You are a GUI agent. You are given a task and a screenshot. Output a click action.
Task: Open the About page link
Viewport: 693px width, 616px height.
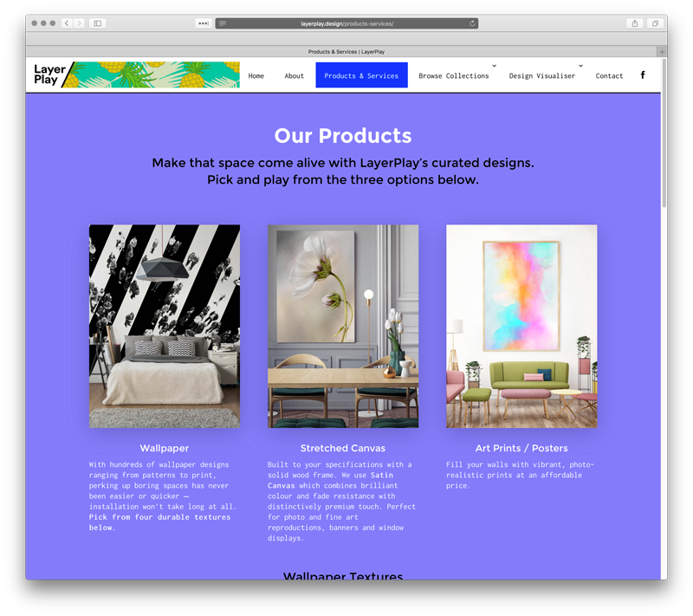(294, 75)
